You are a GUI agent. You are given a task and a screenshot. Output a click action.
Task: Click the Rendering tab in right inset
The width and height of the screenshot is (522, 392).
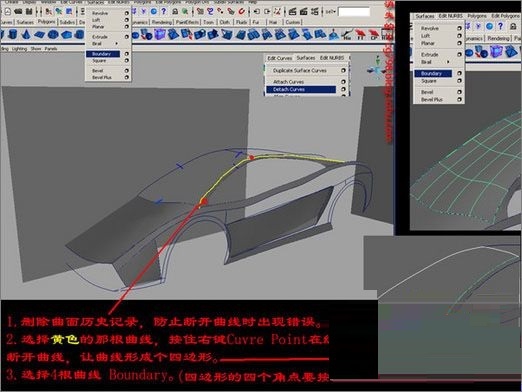tap(499, 39)
